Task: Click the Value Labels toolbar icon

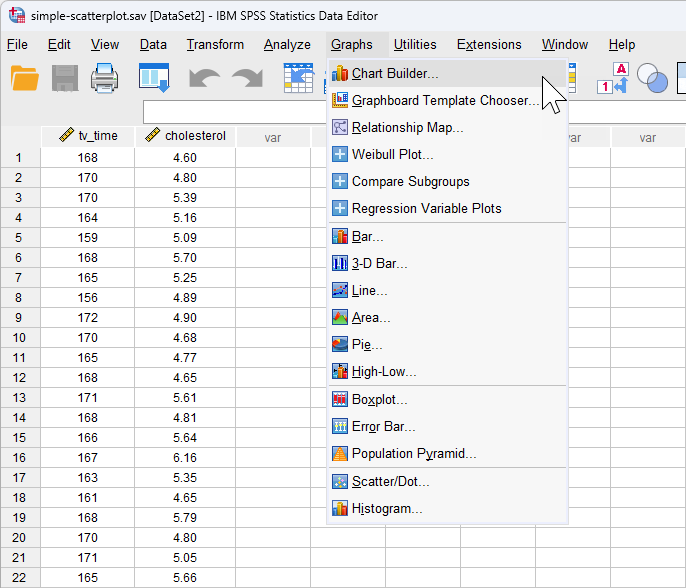Action: click(612, 78)
